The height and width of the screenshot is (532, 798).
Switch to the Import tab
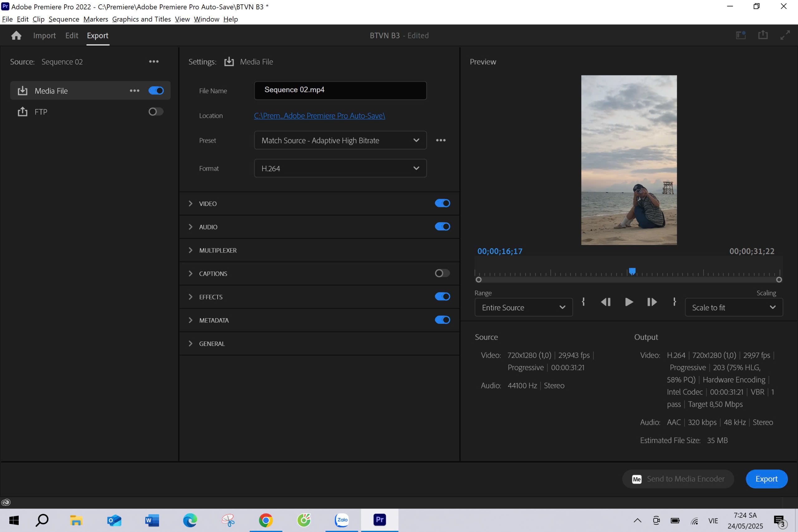tap(45, 35)
